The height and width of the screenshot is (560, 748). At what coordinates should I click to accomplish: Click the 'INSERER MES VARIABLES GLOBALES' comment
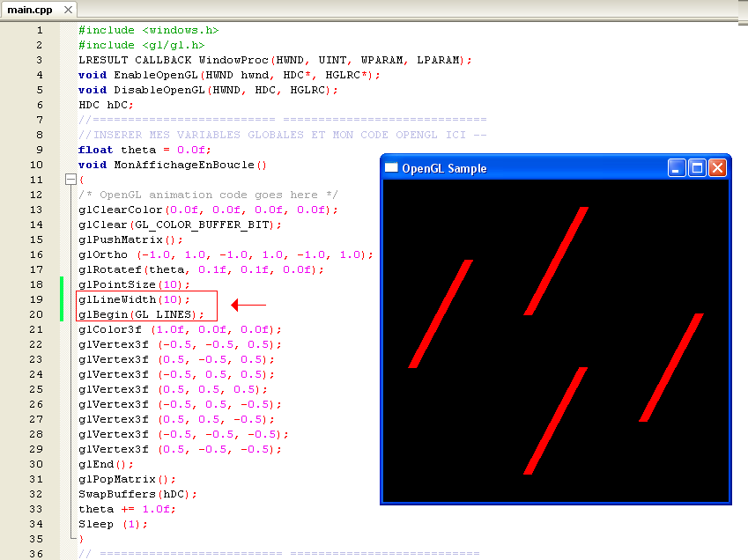(x=283, y=135)
